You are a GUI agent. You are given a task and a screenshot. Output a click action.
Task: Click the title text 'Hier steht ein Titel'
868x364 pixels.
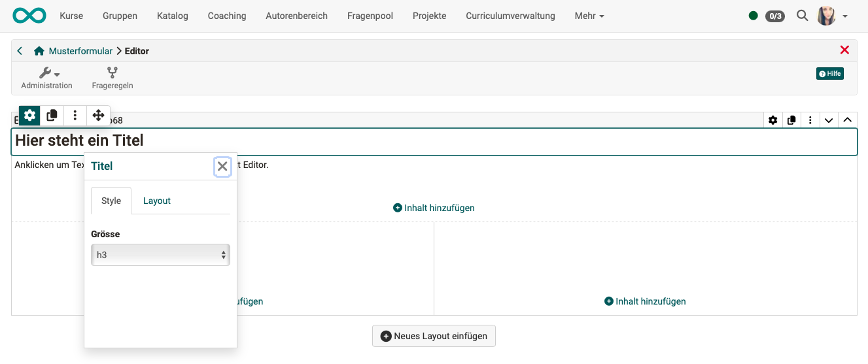(79, 141)
